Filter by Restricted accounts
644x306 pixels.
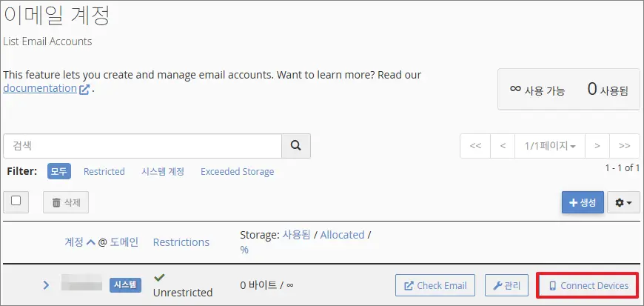[x=104, y=172]
